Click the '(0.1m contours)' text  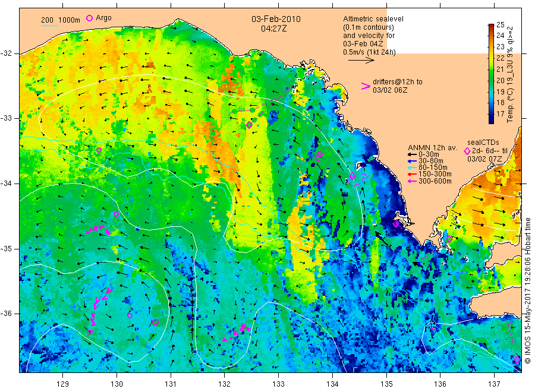[x=369, y=27]
